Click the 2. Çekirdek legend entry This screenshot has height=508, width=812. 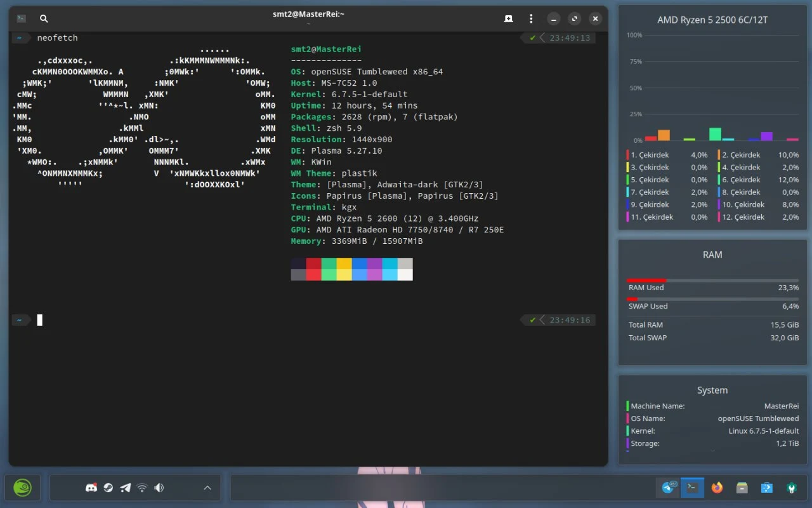click(759, 155)
